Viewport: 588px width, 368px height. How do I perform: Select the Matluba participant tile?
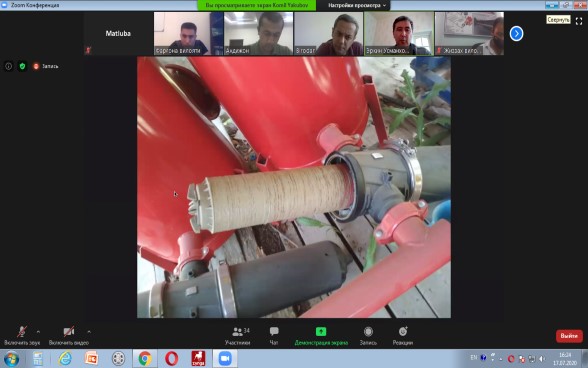(118, 33)
